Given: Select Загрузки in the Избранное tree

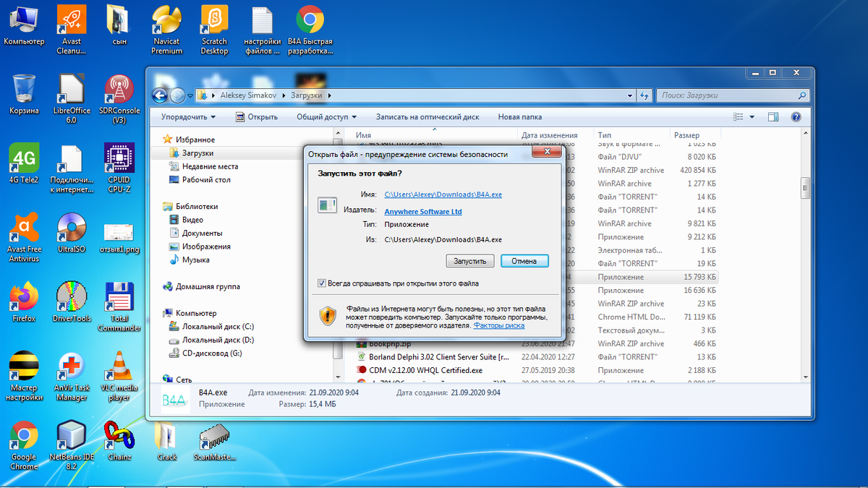Looking at the screenshot, I should point(197,153).
